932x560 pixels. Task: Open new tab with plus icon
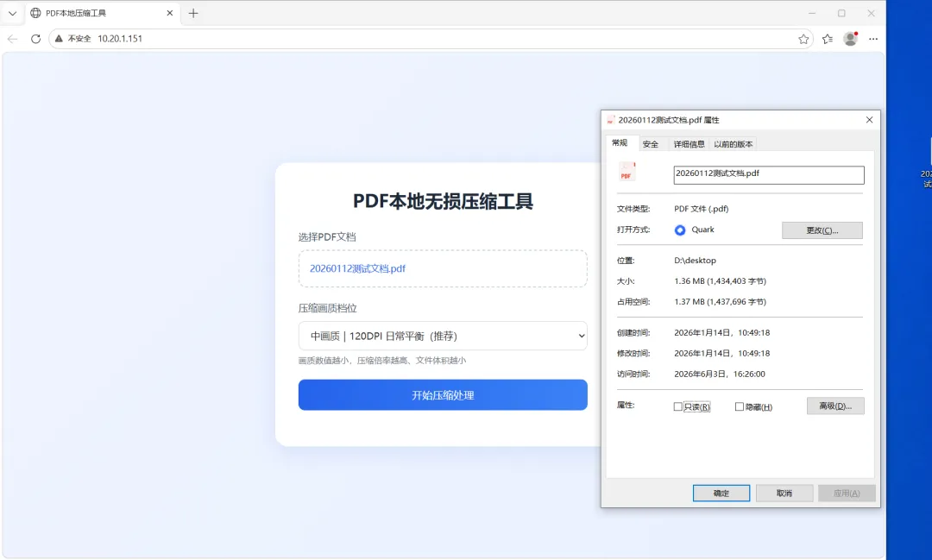[193, 13]
